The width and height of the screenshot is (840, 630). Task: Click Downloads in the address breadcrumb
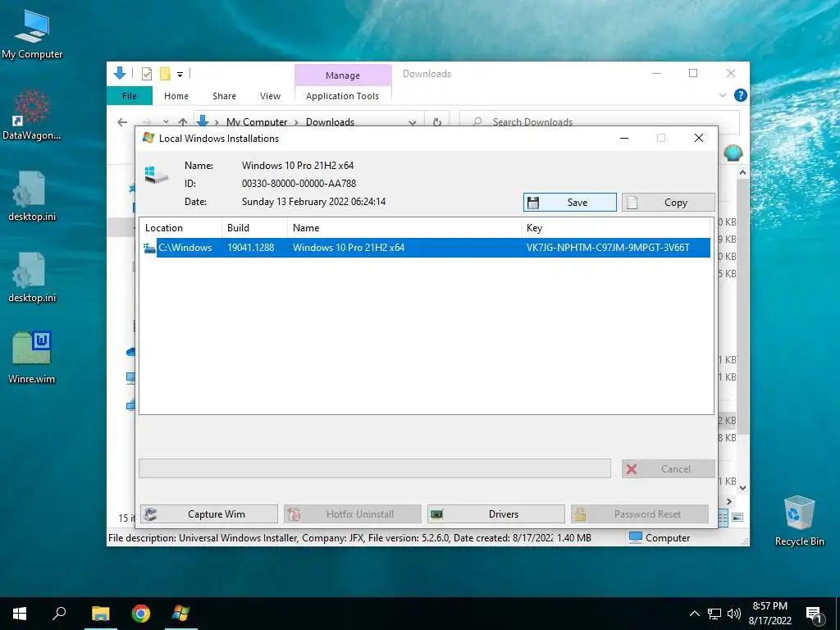[330, 121]
